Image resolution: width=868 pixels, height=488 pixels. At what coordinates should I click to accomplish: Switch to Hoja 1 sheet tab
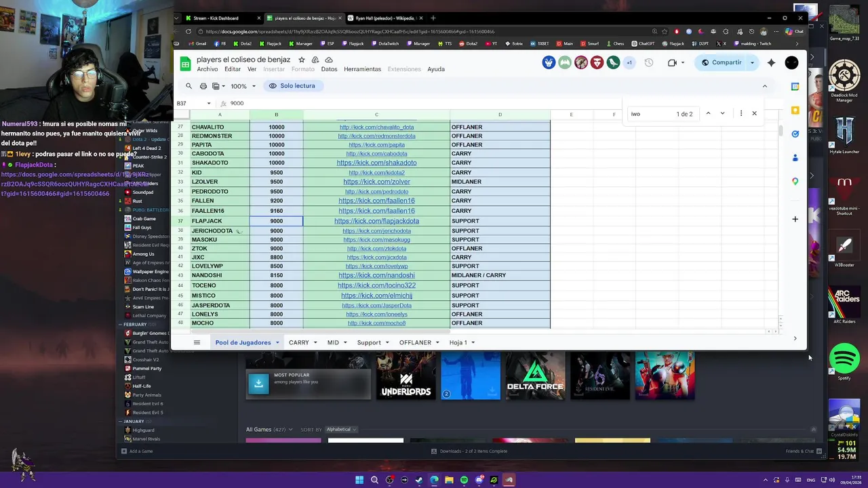tap(458, 342)
